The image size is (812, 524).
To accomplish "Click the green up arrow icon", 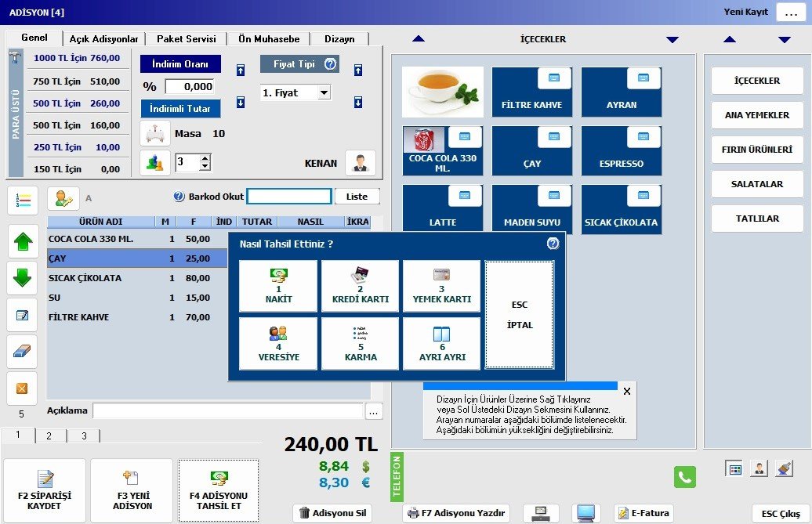I will [x=22, y=241].
